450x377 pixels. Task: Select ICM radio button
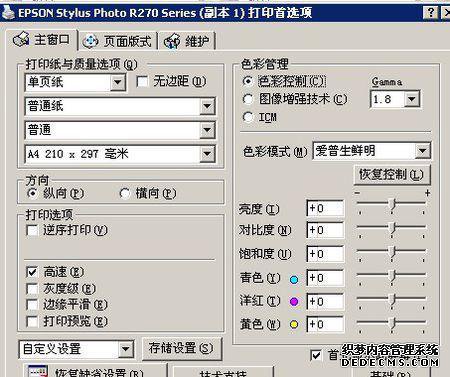[x=248, y=117]
